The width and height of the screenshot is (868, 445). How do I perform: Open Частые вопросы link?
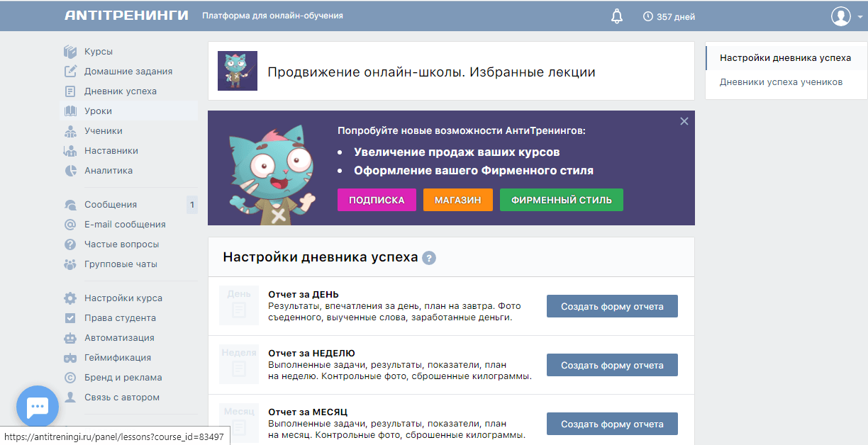[x=122, y=244]
